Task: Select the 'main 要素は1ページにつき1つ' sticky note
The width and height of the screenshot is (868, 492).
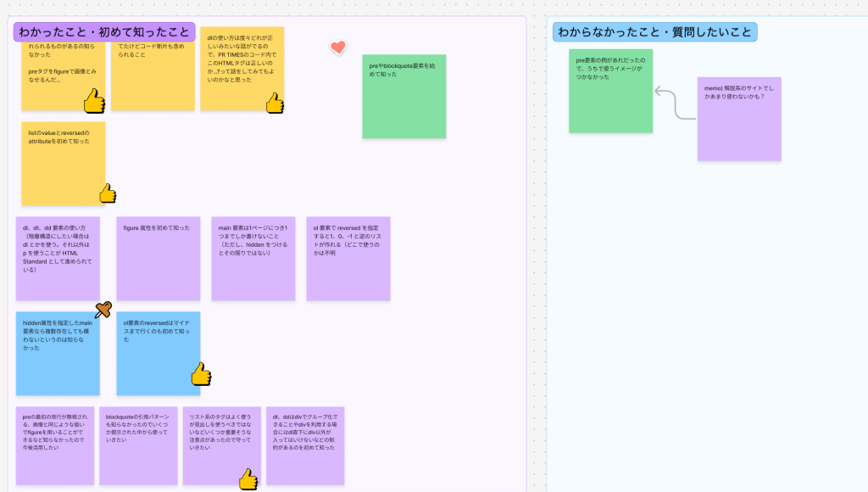Action: pyautogui.click(x=253, y=259)
